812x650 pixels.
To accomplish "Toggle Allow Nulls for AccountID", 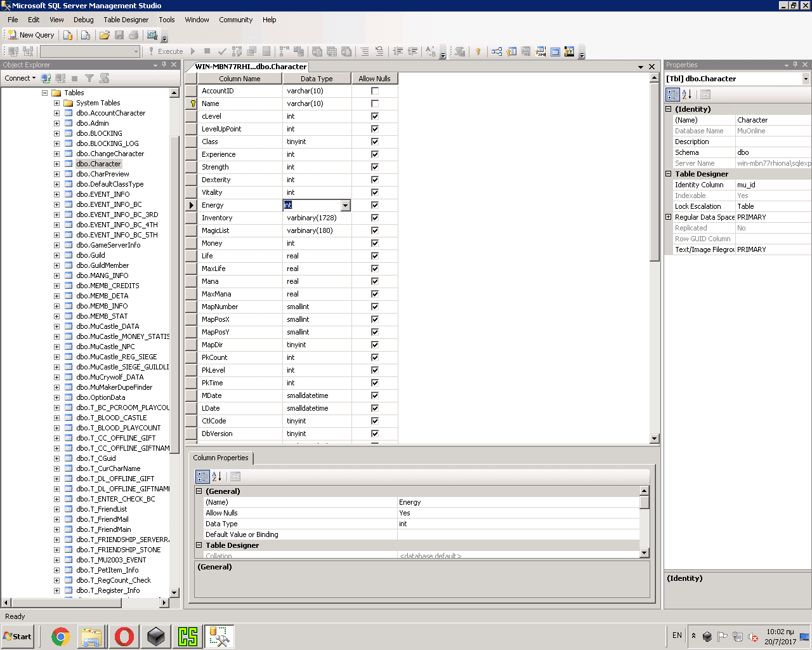I will pyautogui.click(x=375, y=91).
